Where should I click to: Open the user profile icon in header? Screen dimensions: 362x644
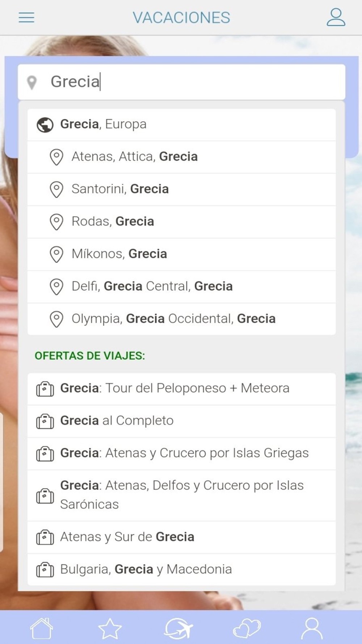(336, 17)
